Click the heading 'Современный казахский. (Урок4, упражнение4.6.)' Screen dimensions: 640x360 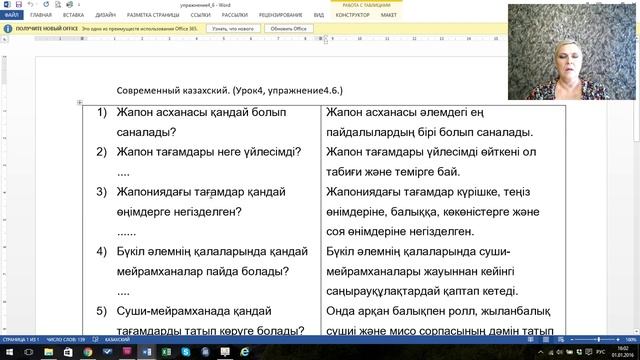click(x=229, y=90)
